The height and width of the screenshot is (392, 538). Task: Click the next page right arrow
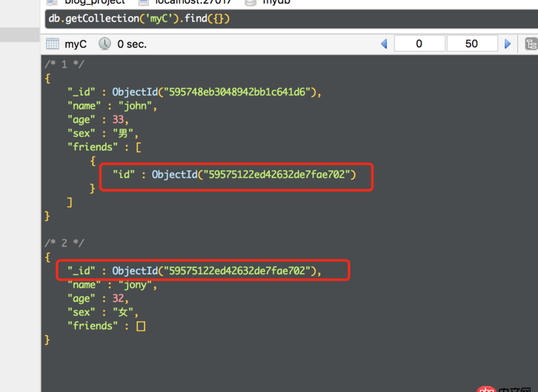click(508, 44)
